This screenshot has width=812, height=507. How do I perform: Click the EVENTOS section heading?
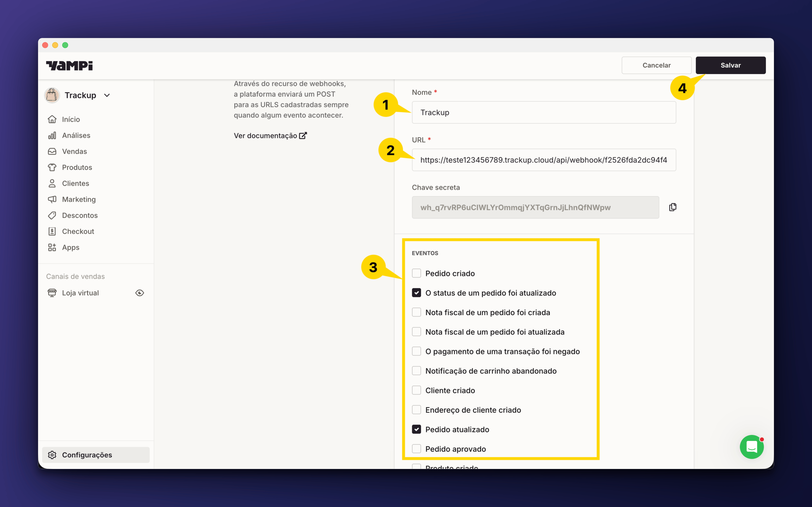click(425, 253)
